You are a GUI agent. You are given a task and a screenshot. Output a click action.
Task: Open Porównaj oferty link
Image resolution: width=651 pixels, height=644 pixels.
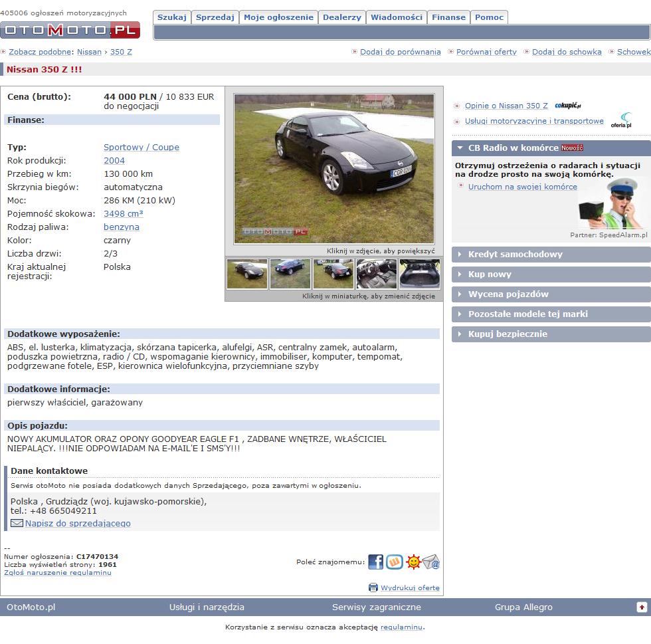pyautogui.click(x=486, y=52)
